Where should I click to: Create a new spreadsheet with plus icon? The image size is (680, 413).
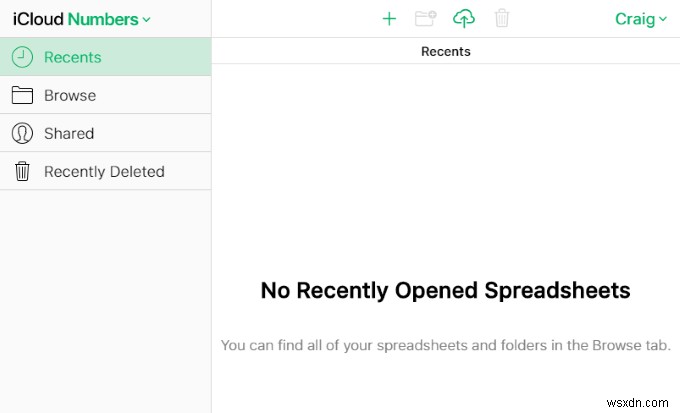click(389, 19)
